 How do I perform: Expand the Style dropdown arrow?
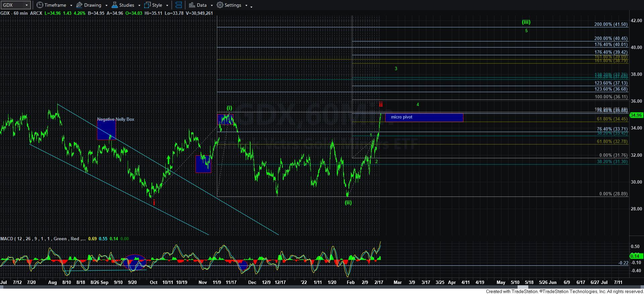tap(167, 5)
